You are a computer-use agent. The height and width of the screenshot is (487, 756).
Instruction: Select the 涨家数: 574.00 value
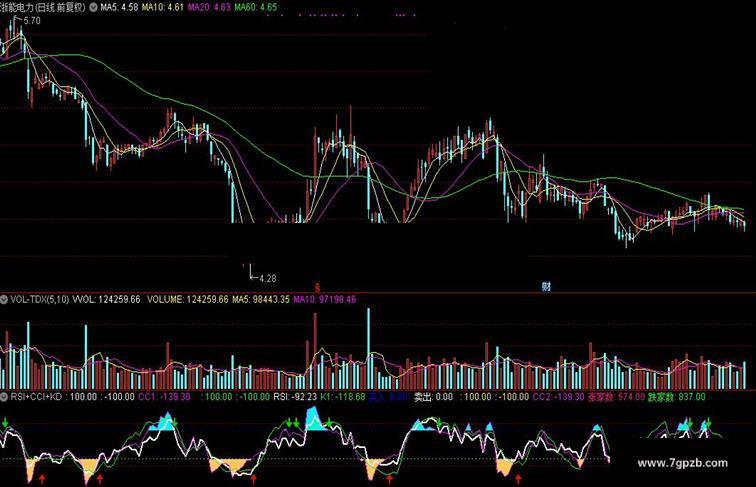tap(616, 397)
